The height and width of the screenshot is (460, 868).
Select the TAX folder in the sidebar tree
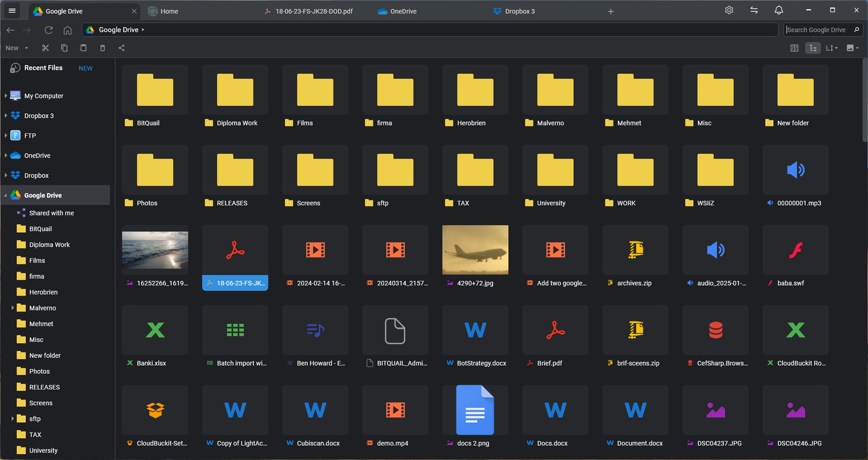click(x=35, y=435)
